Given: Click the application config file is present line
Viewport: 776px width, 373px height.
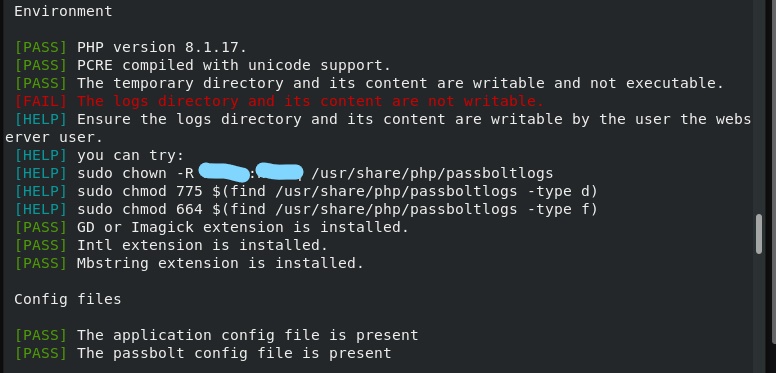Looking at the screenshot, I should click(247, 335).
